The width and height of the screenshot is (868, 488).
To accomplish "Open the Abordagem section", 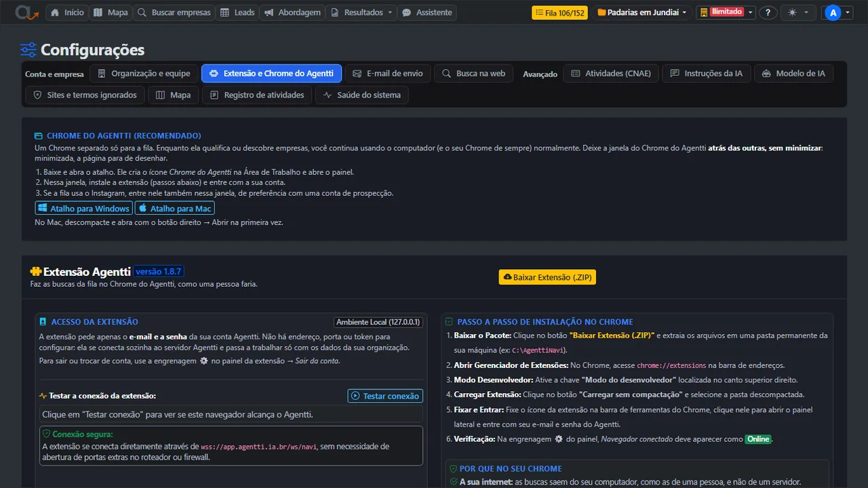I will click(291, 12).
